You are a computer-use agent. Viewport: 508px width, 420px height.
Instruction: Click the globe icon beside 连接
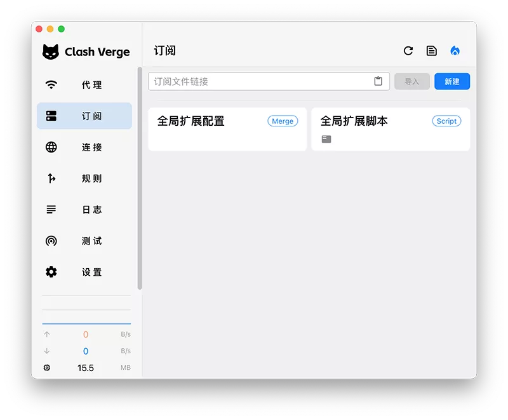point(51,147)
